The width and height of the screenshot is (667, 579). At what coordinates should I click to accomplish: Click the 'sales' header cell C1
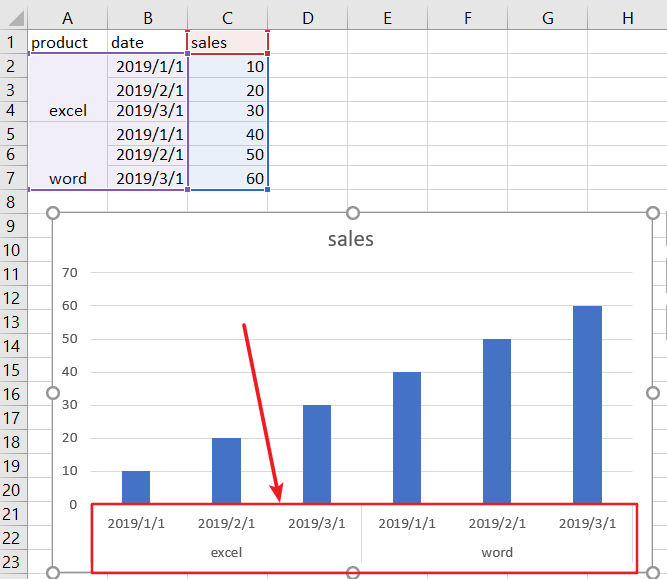point(227,42)
